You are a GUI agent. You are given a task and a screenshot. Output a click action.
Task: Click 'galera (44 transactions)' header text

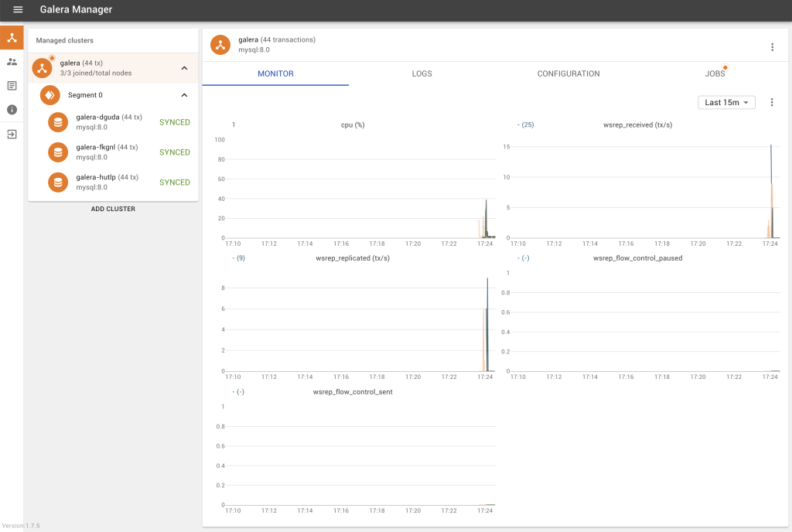[x=277, y=39]
